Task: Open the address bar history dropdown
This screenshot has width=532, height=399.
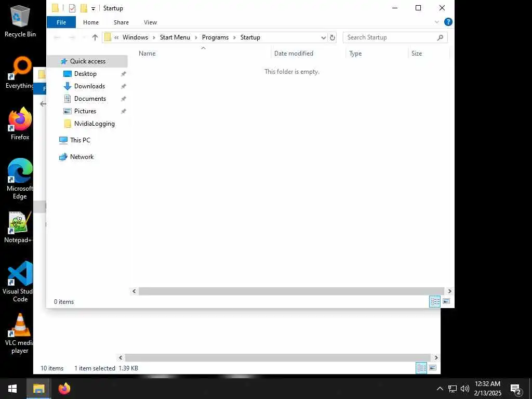Action: pyautogui.click(x=323, y=37)
